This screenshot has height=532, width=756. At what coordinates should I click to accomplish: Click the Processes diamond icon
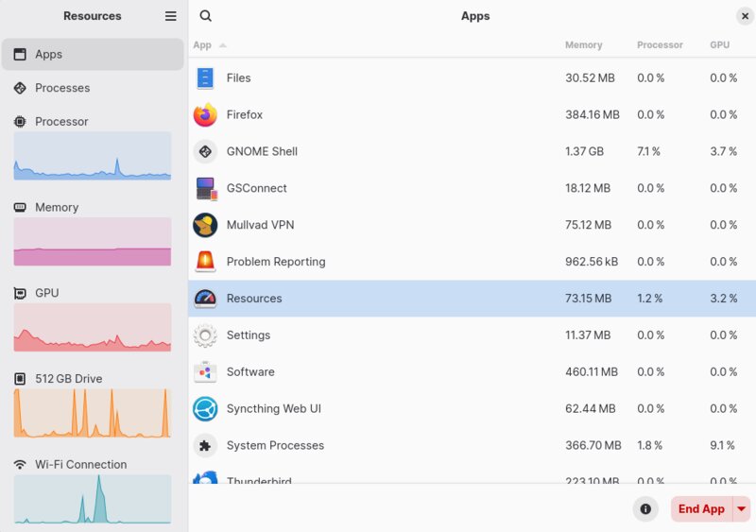point(20,88)
